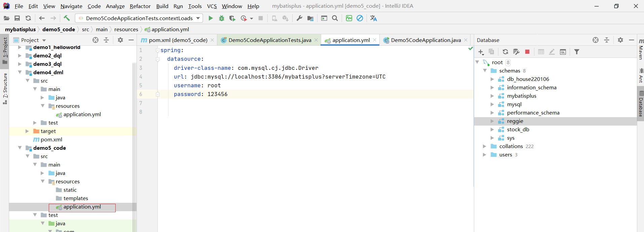Save all files with the floppy icon
The height and width of the screenshot is (232, 644).
tap(17, 18)
